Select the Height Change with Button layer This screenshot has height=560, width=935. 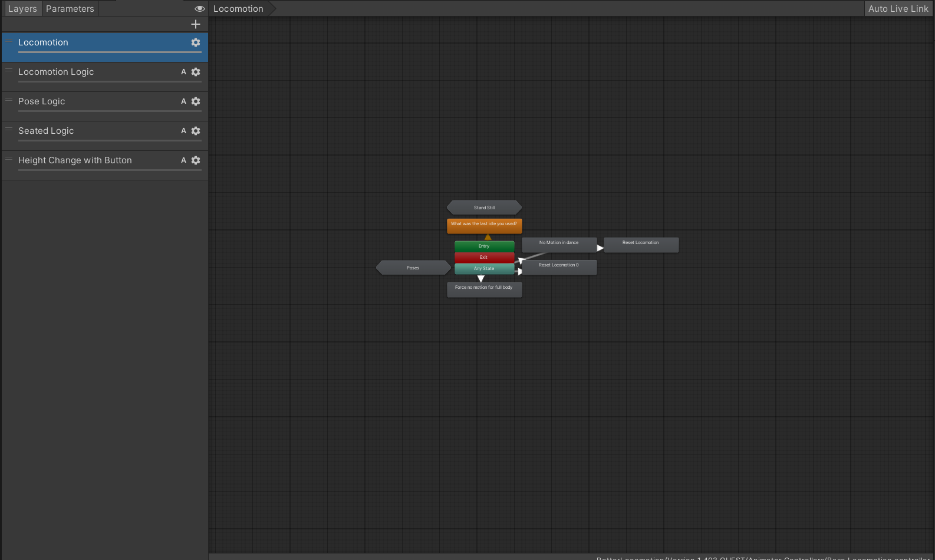coord(75,160)
